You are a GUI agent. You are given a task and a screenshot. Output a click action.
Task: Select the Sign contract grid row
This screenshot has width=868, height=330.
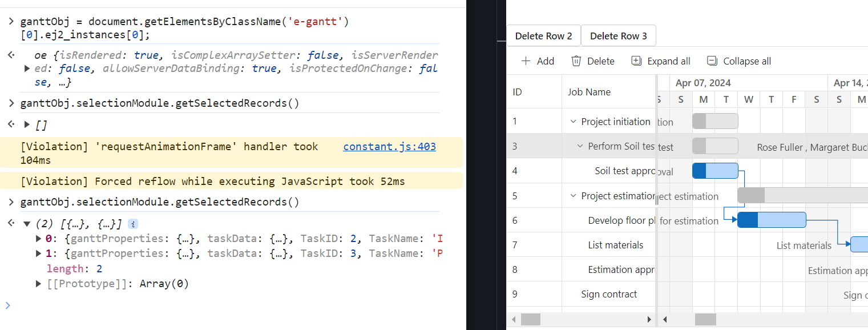(580, 294)
